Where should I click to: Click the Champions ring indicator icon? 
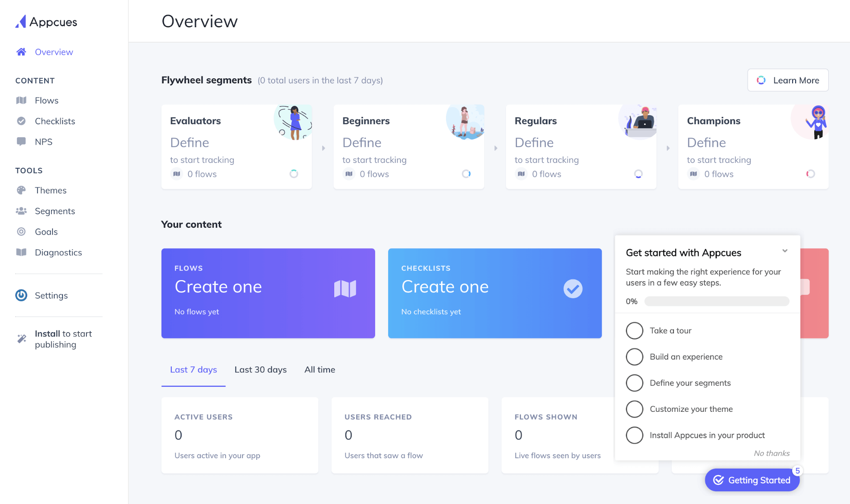pyautogui.click(x=810, y=174)
